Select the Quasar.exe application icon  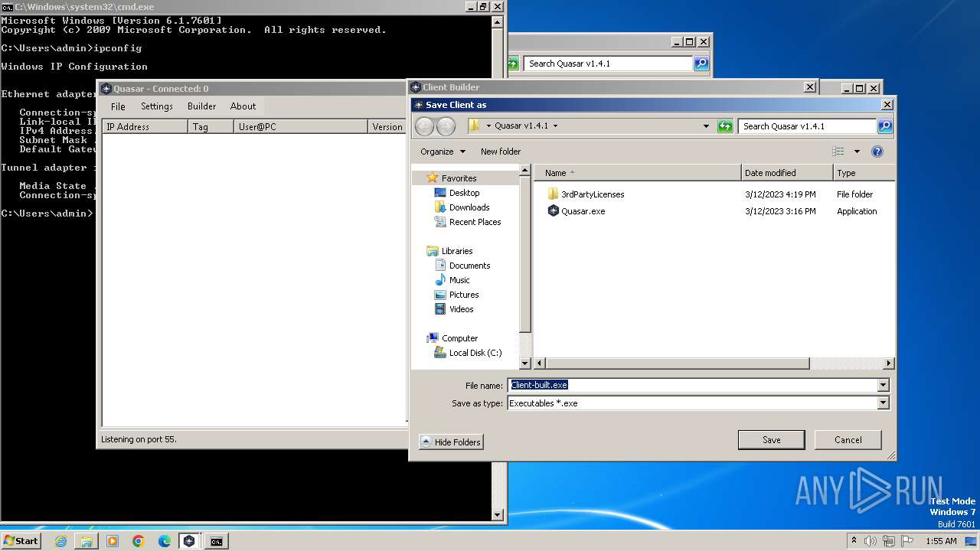click(553, 211)
